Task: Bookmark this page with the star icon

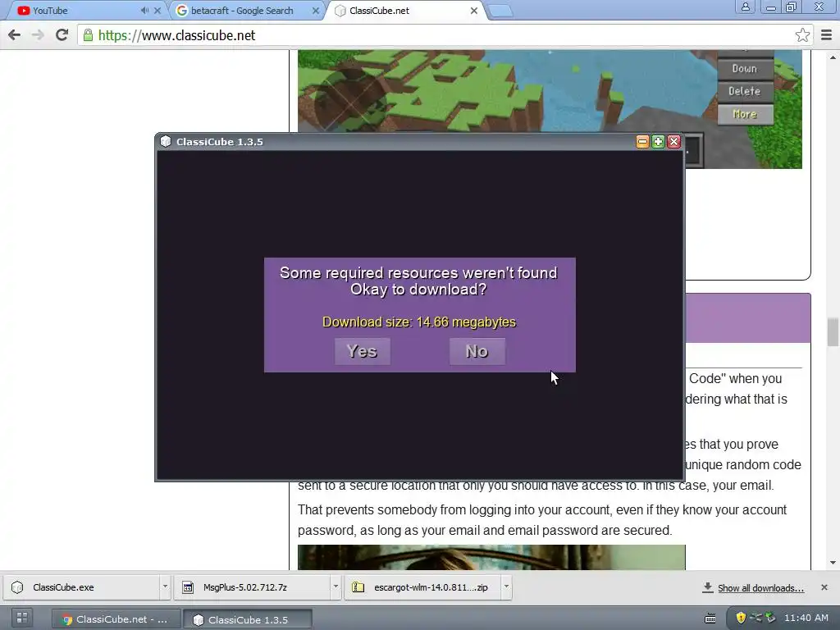Action: (x=802, y=35)
